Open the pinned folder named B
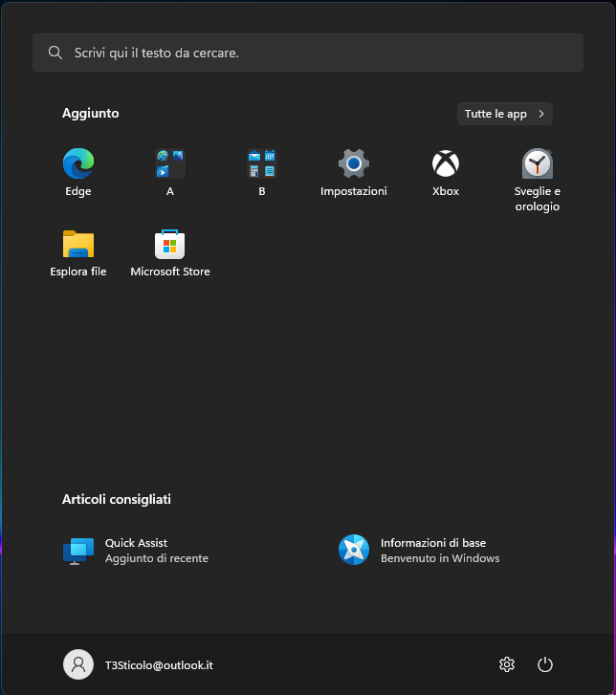Screen dimensions: 616x695 coord(262,172)
